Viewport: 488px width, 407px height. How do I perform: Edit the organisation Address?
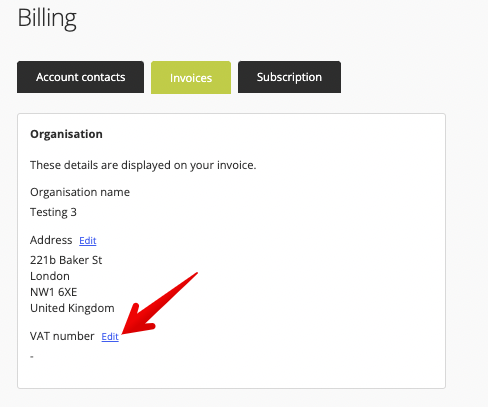pyautogui.click(x=88, y=241)
